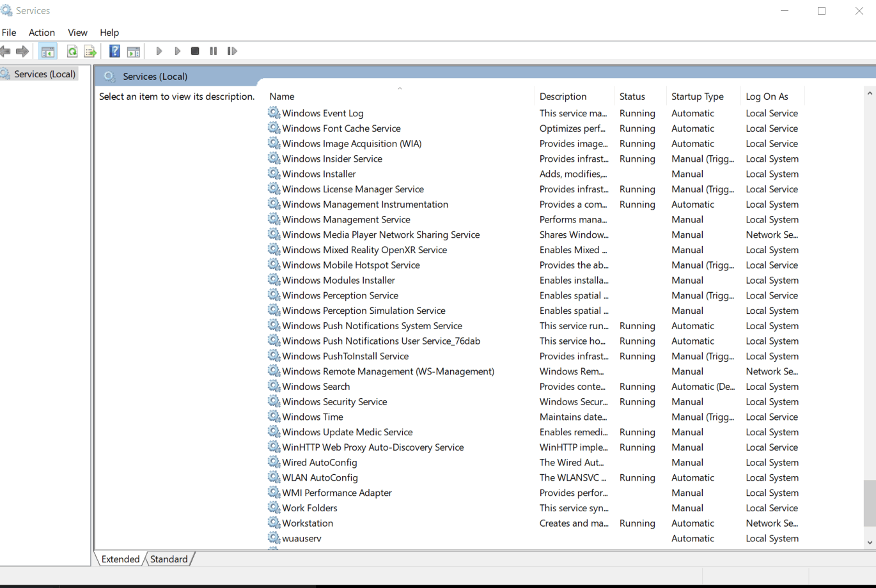The image size is (876, 588).
Task: Select gear icon of Wired AutoConfig
Action: 274,462
